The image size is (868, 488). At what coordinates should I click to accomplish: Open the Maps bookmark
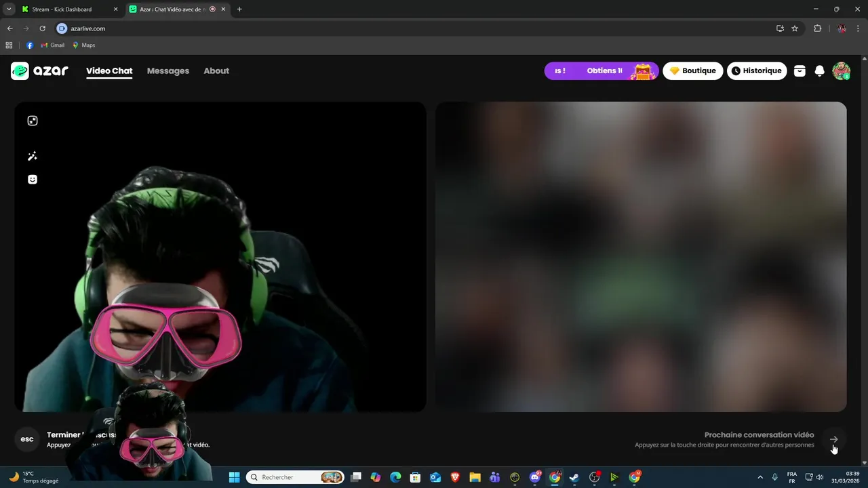pyautogui.click(x=84, y=45)
